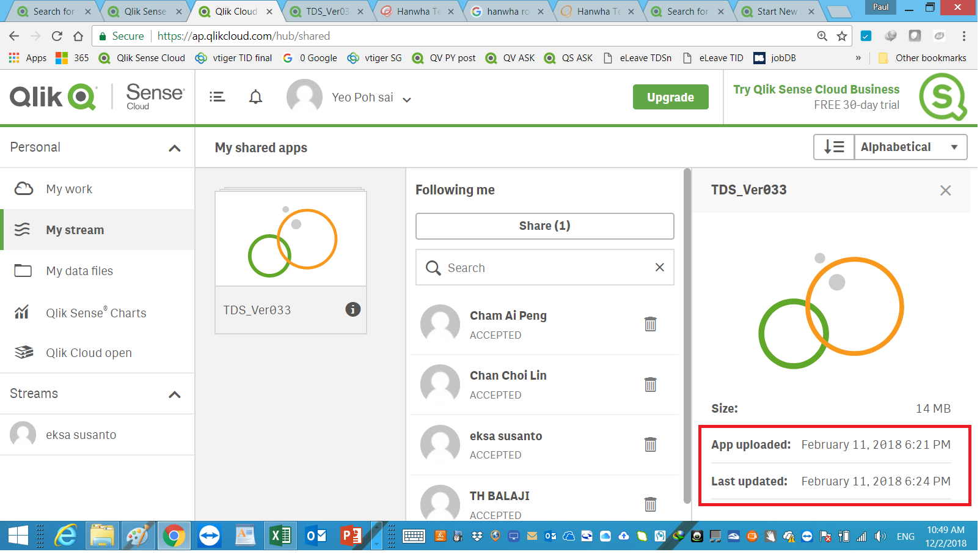Clear the followers search box
Screen dimensions: 980x560
659,267
